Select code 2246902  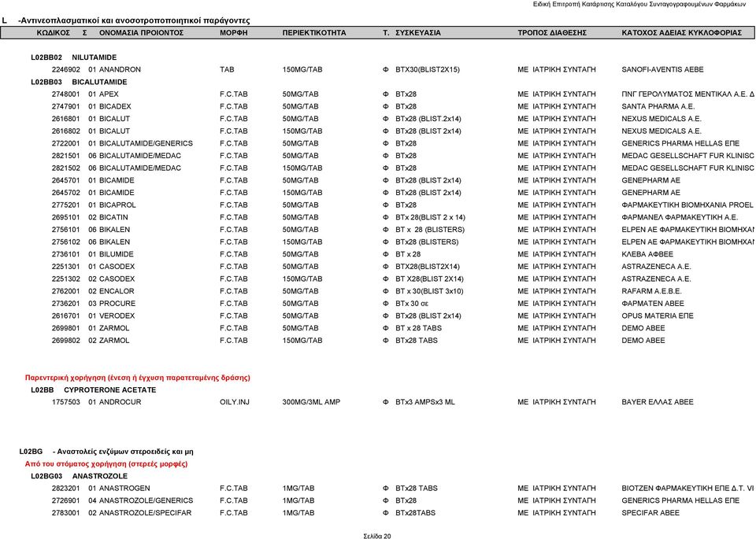click(66, 69)
